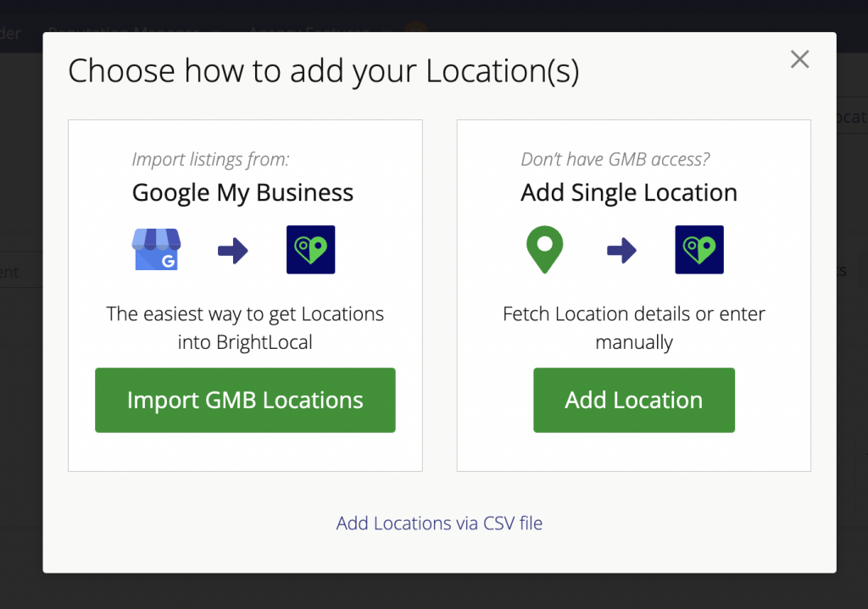This screenshot has width=868, height=609.
Task: Dismiss the dialog with the X icon
Action: (x=799, y=59)
